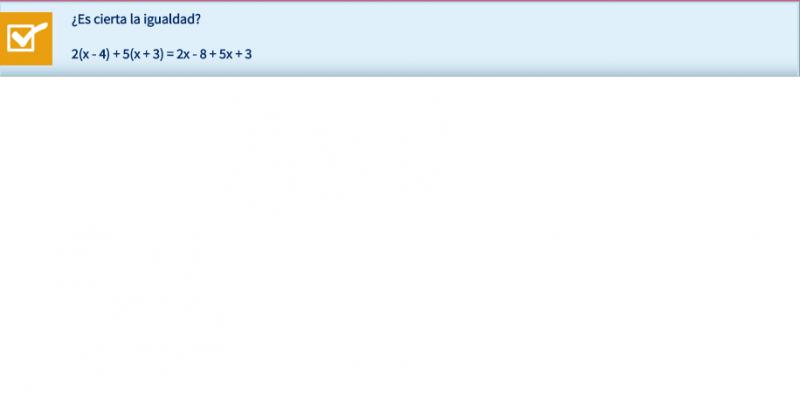Click the leading '2' of the equation

74,54
